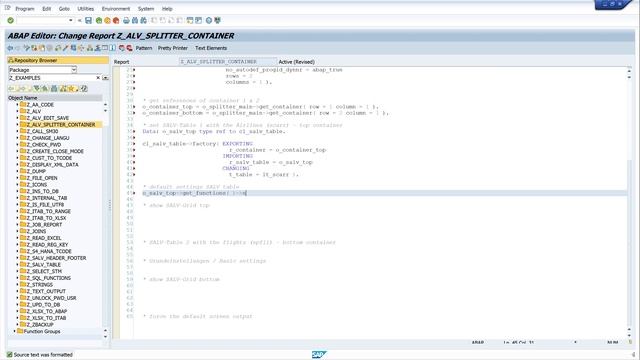Activate the report with the matchstick icon
This screenshot has height=360, width=640.
click(65, 48)
